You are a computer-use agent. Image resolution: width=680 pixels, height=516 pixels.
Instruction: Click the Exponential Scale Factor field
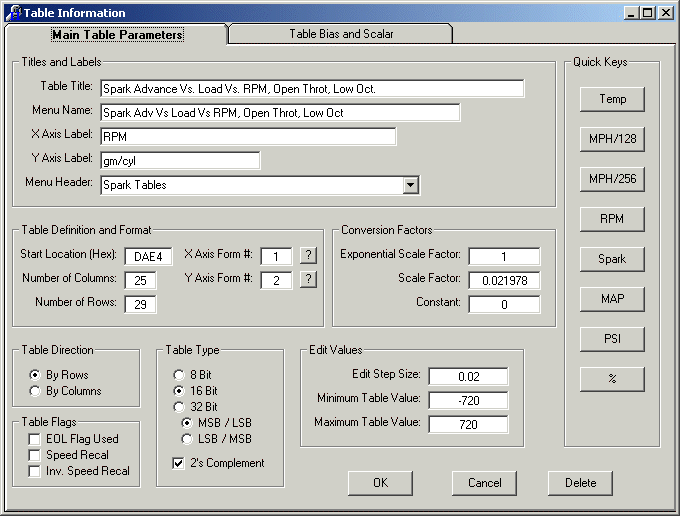[504, 256]
